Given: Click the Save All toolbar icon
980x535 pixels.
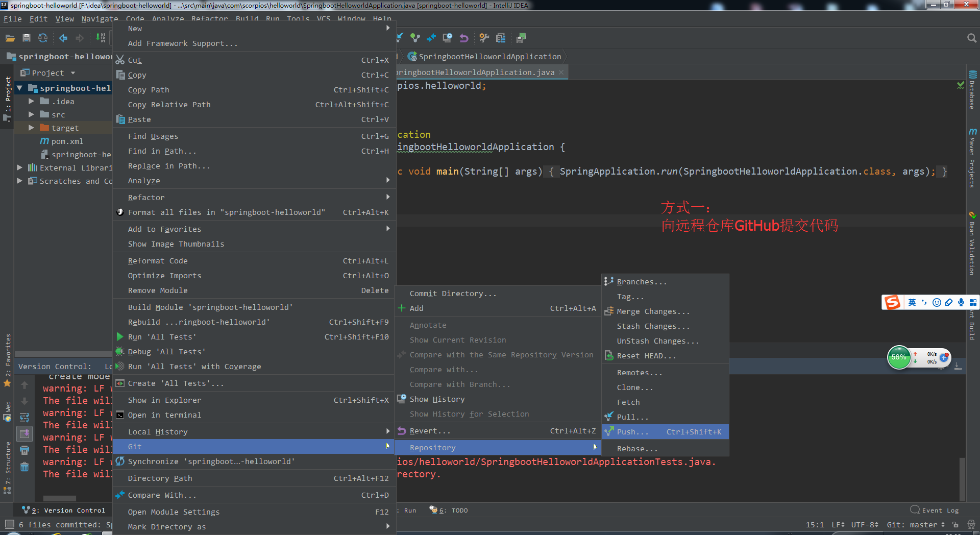Looking at the screenshot, I should [x=27, y=38].
